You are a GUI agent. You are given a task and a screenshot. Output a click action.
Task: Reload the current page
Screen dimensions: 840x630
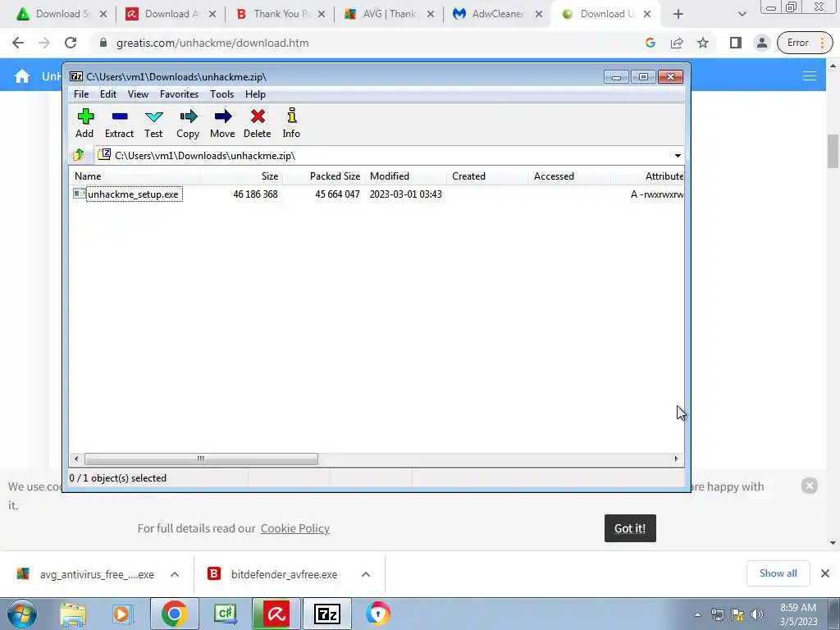point(71,43)
